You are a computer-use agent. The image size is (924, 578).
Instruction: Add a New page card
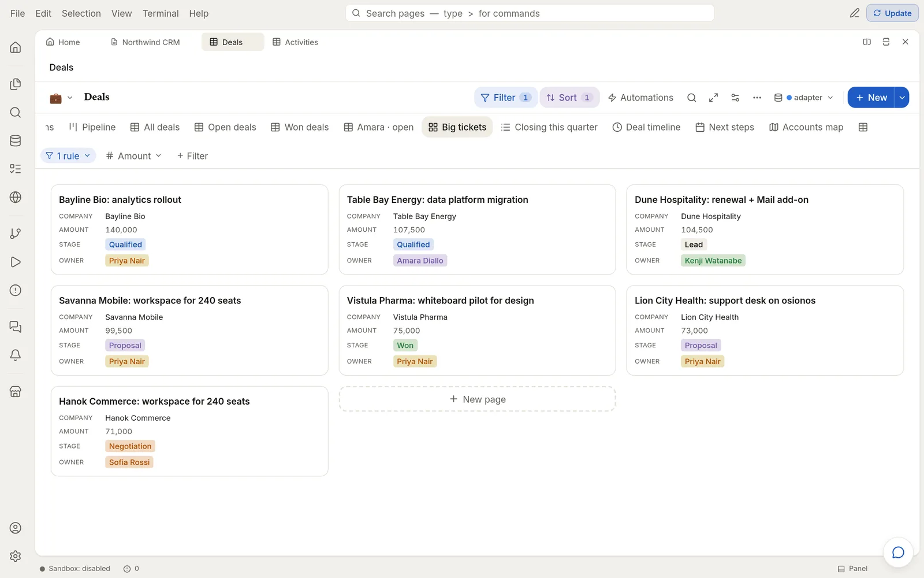click(x=478, y=399)
